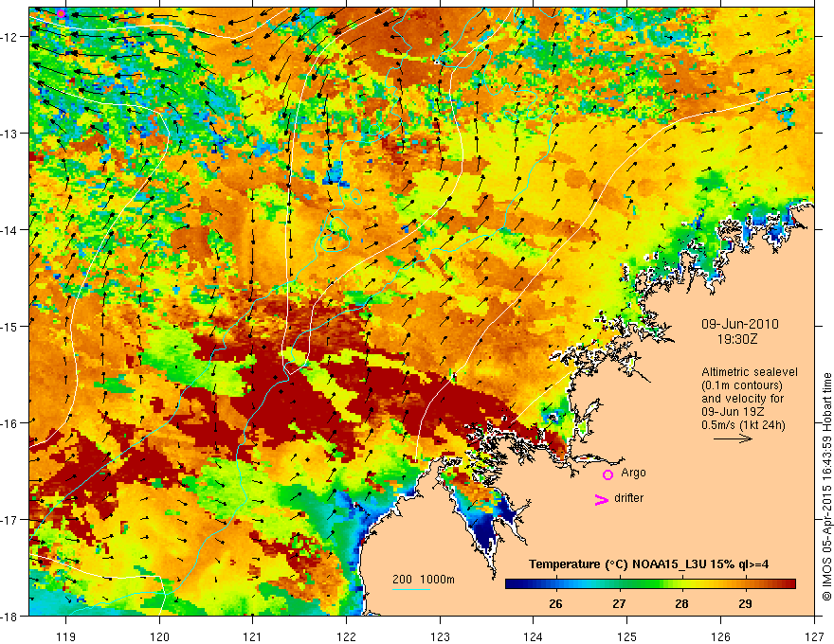
Task: Click the Argo float marker near -12 latitude
Action: [x=62, y=13]
